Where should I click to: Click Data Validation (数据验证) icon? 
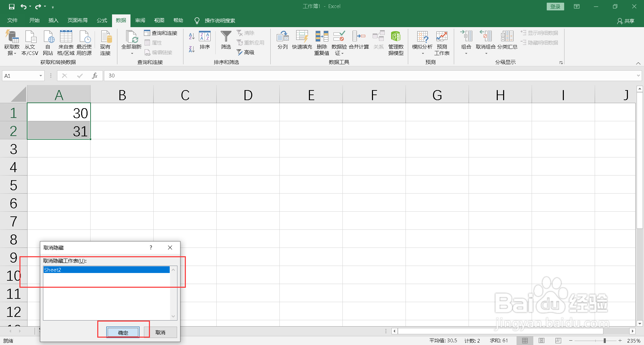(339, 36)
